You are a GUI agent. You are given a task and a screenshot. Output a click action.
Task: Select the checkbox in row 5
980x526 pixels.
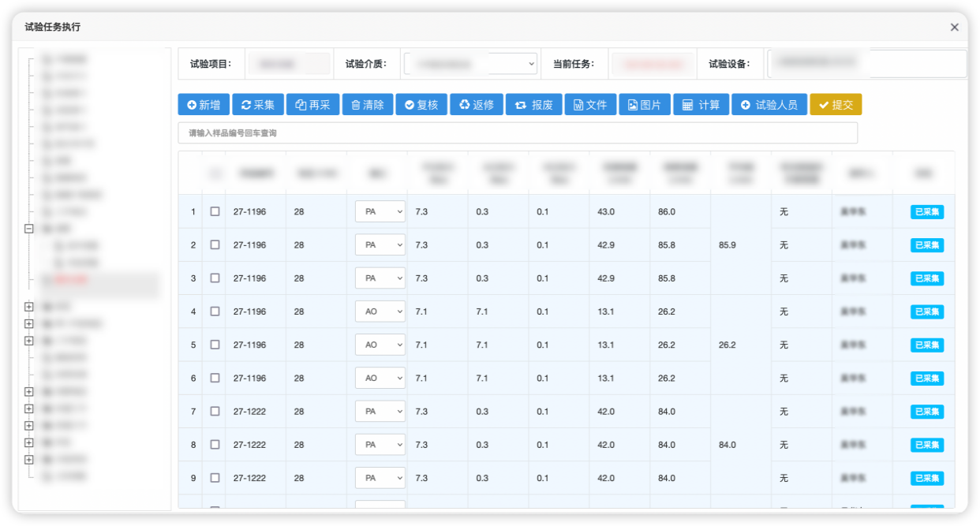[x=215, y=345]
